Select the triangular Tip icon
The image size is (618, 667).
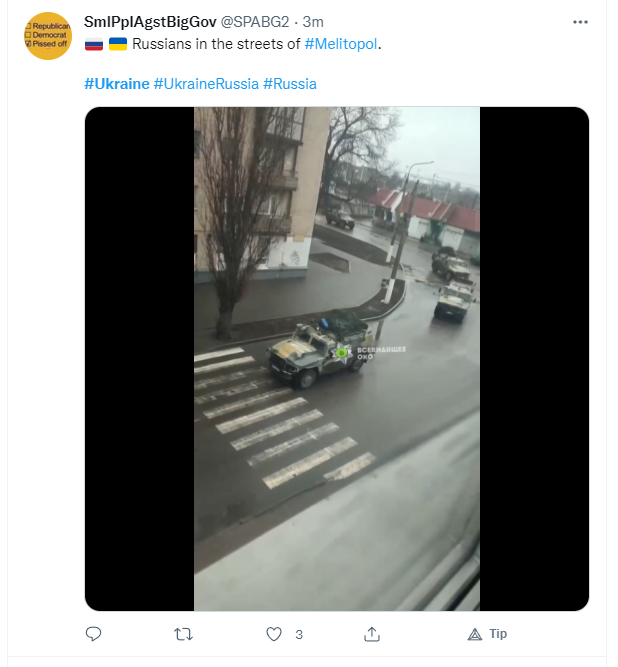tap(475, 634)
